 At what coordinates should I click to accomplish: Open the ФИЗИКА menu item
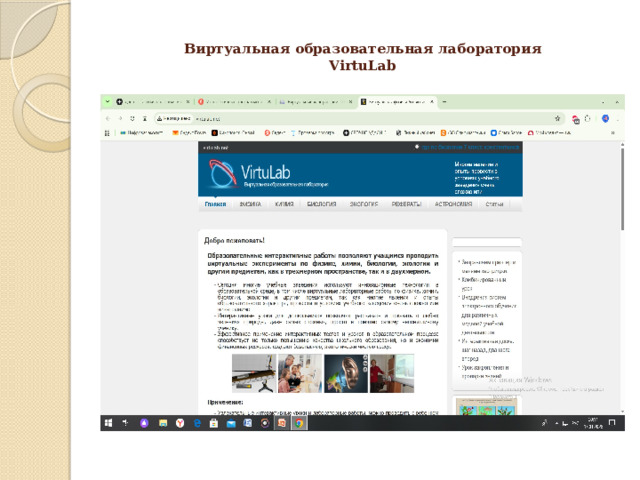pos(250,204)
